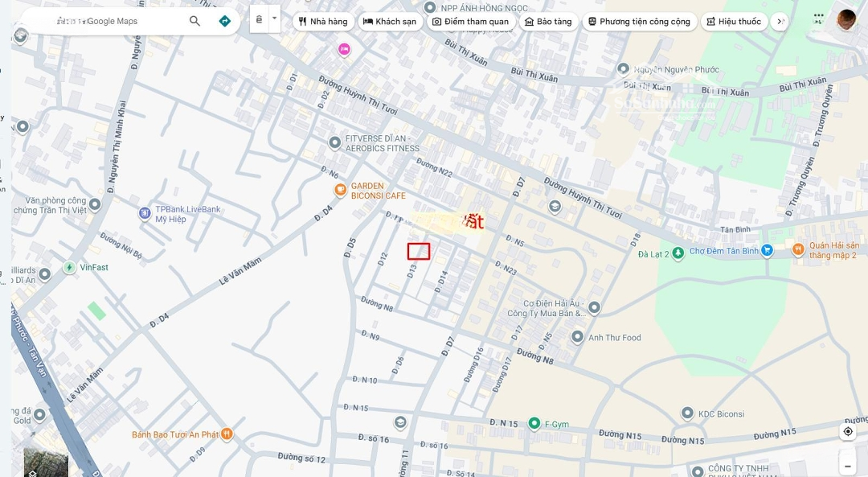Click the Google apps grid icon
Viewport: 868px width, 477px height.
[818, 18]
